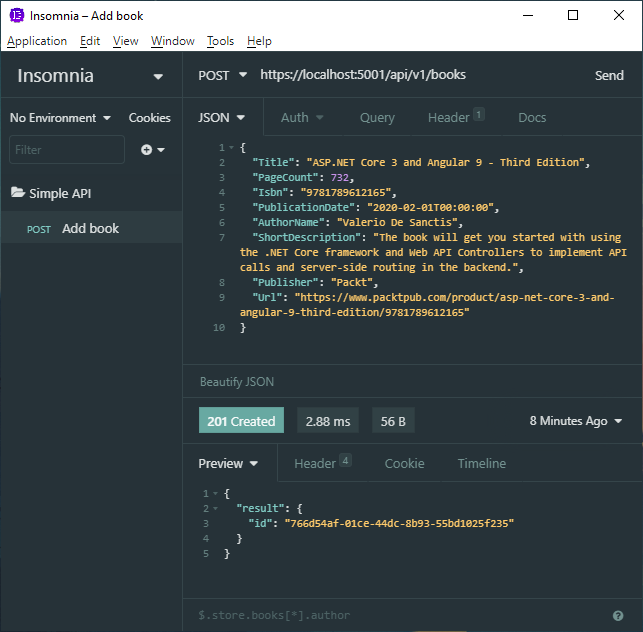
Task: Click the PageCount value 732
Action: (x=340, y=178)
